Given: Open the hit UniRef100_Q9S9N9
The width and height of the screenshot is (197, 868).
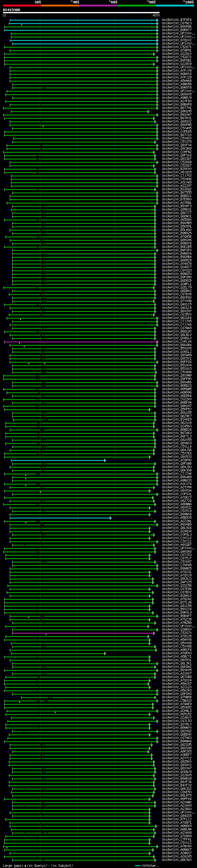Looking at the screenshot, I should [x=176, y=375].
